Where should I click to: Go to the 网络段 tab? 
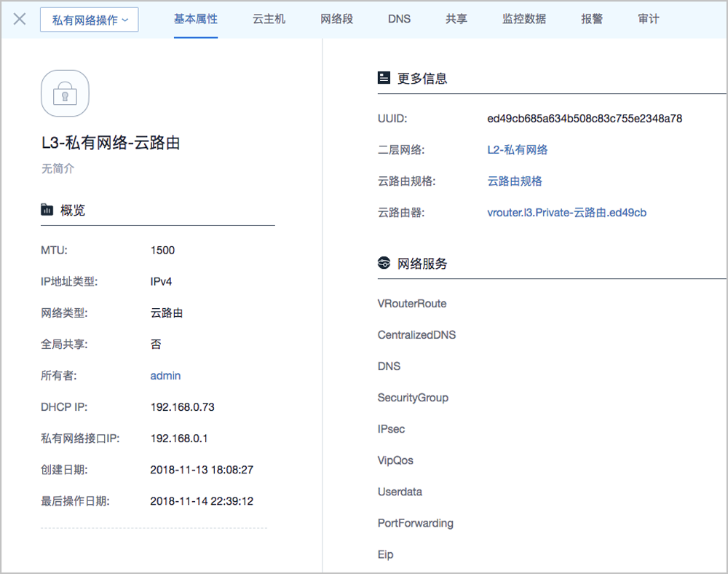click(336, 19)
